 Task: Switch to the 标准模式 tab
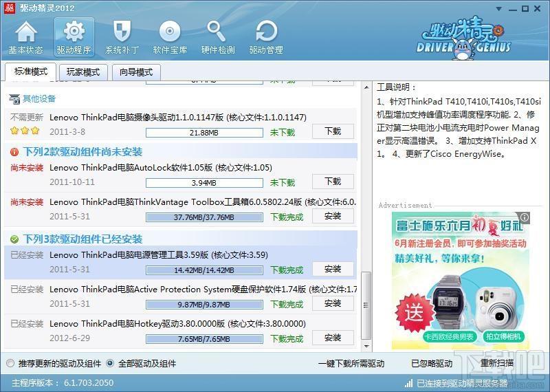click(x=31, y=72)
